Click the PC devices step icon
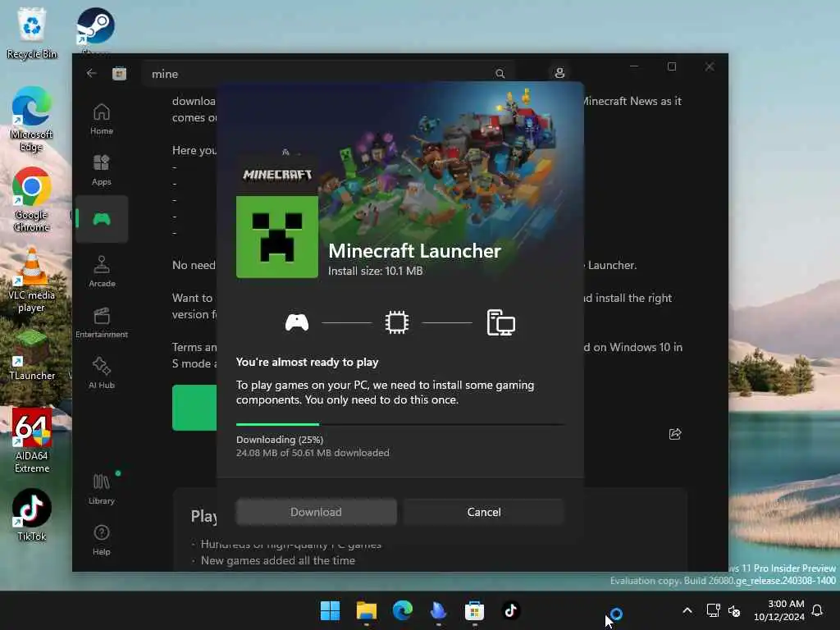 [x=500, y=322]
